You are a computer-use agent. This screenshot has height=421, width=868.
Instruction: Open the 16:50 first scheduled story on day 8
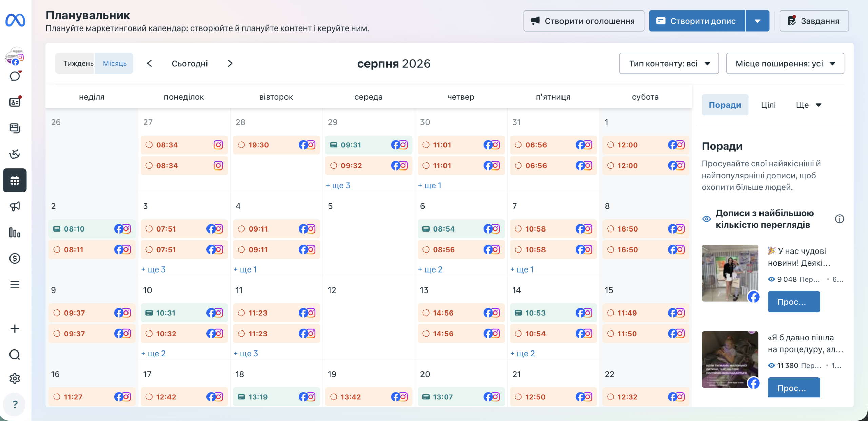(646, 229)
